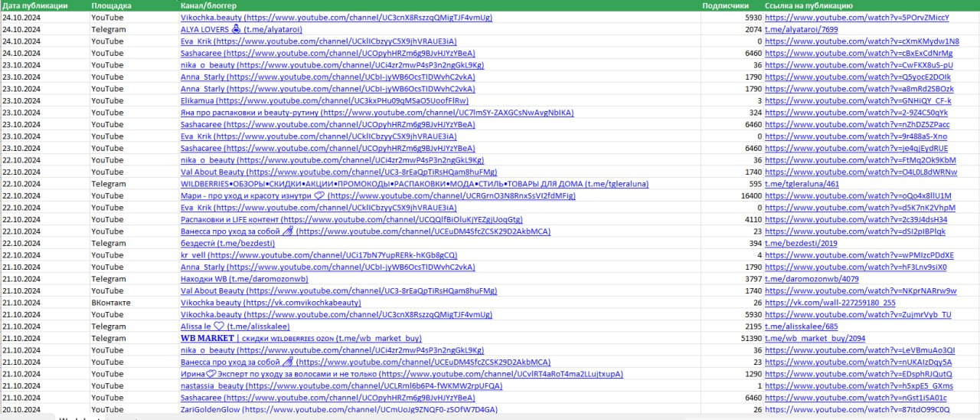Viewport: 980px width, 420px height.
Task: Open publication link ending watch?v=cXmKMydw1N8
Action: point(861,41)
